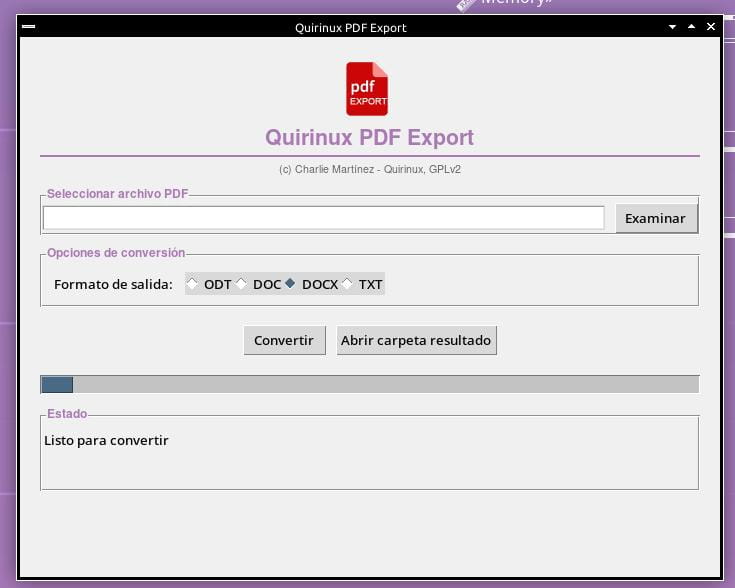The width and height of the screenshot is (735, 588).
Task: Select the DOC output format
Action: click(258, 284)
